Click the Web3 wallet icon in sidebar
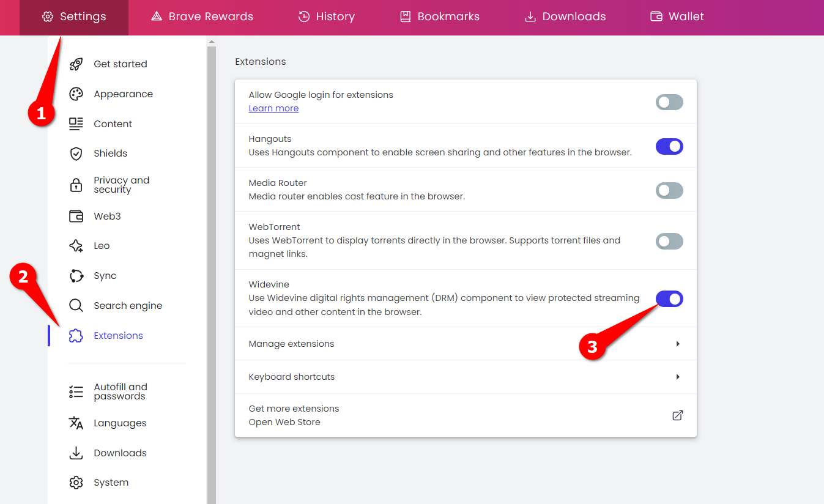The height and width of the screenshot is (504, 824). 76,217
